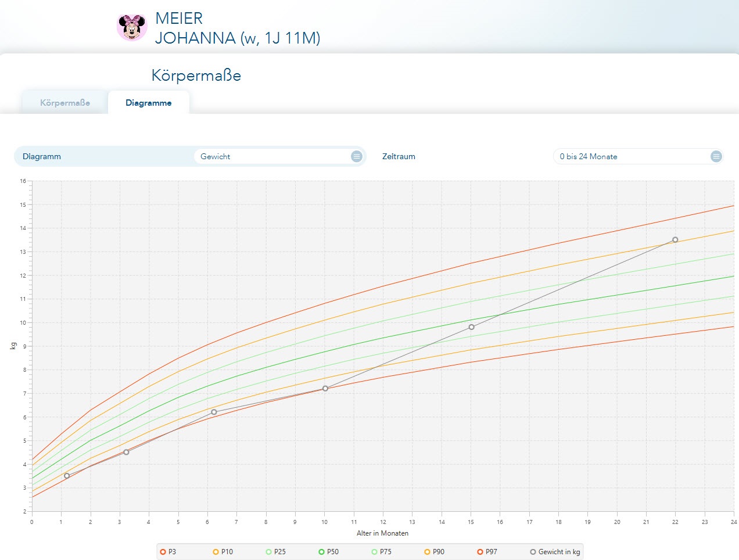Switch to the Körpermaße tab
Viewport: 739px width, 560px height.
tap(65, 103)
